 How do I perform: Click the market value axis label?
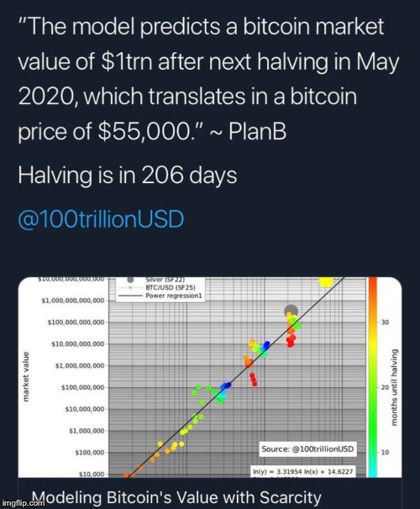coord(26,376)
